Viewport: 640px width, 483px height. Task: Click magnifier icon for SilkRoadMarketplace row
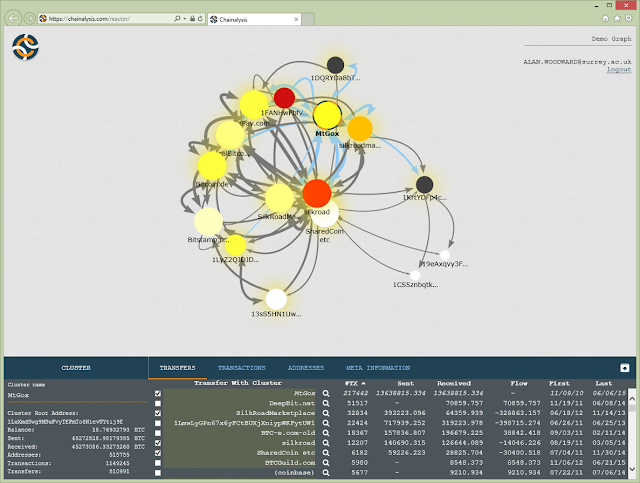point(326,413)
